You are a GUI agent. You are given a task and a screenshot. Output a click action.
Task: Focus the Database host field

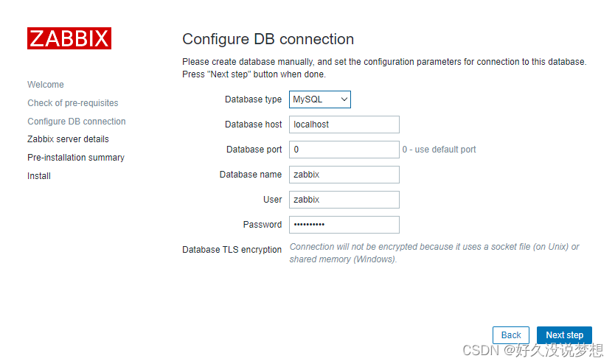[x=344, y=125]
